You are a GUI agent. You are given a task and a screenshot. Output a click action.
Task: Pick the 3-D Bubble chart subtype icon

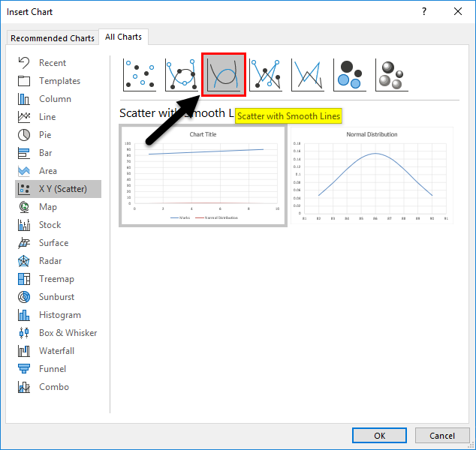point(392,75)
